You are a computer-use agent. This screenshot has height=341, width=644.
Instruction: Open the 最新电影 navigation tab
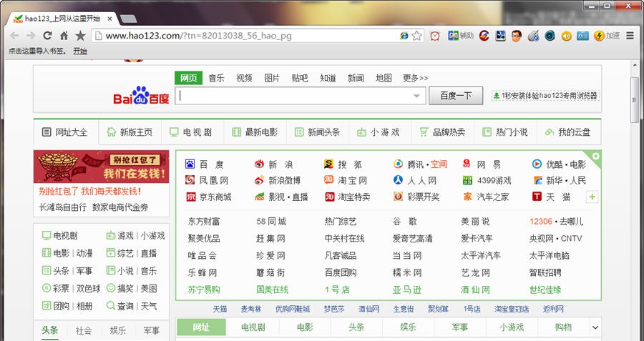[x=255, y=132]
